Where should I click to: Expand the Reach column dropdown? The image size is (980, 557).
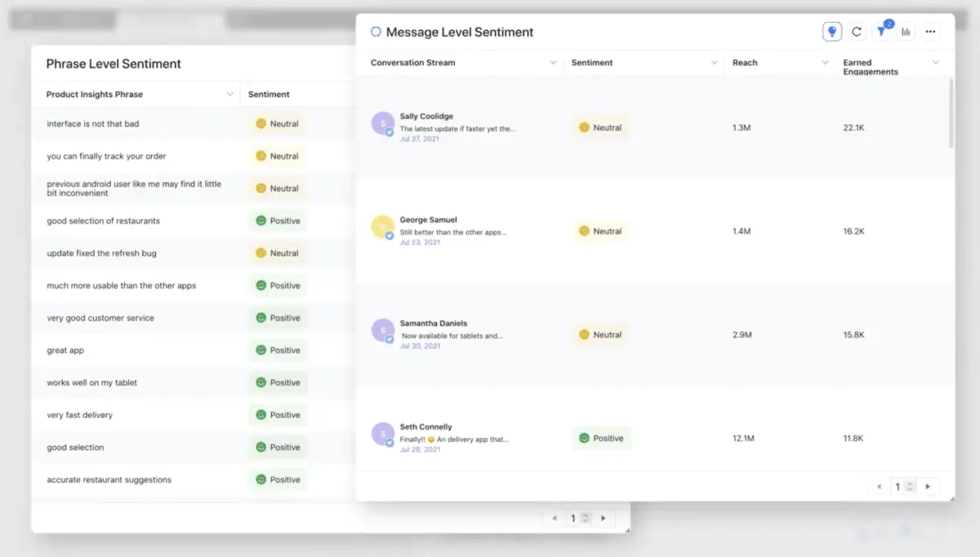[x=825, y=62]
